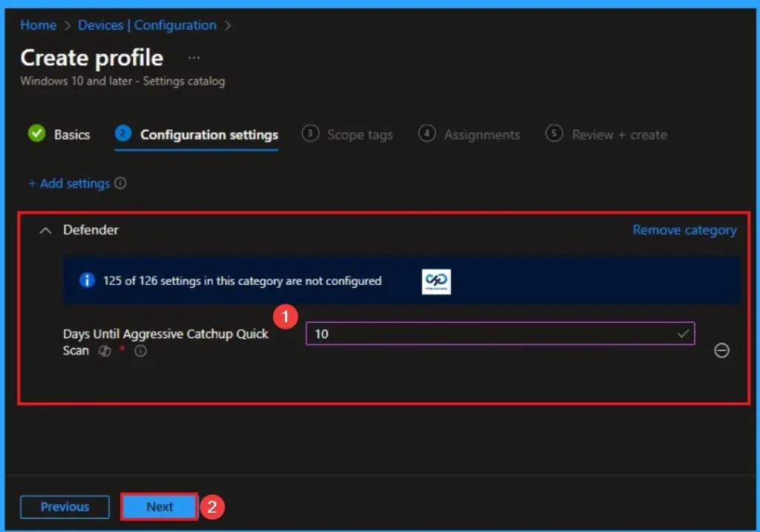Image resolution: width=760 pixels, height=532 pixels.
Task: Click the HTMD Community logo in the banner
Action: click(x=436, y=281)
